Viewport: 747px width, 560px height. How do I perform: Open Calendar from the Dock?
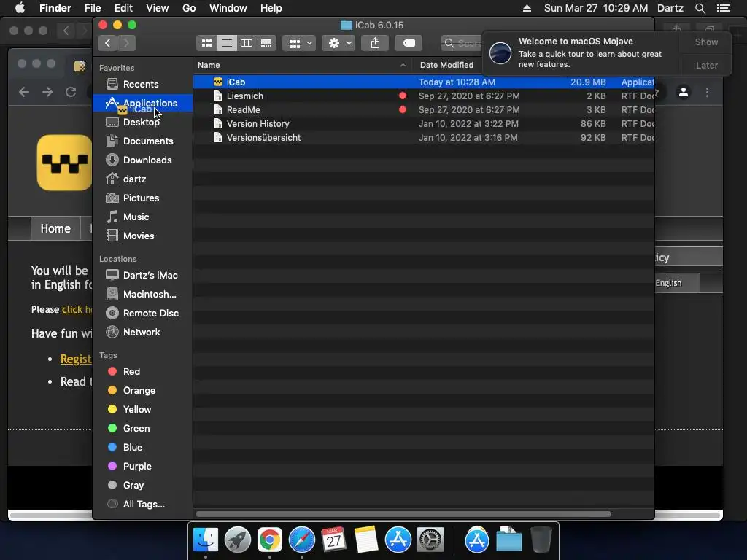333,540
